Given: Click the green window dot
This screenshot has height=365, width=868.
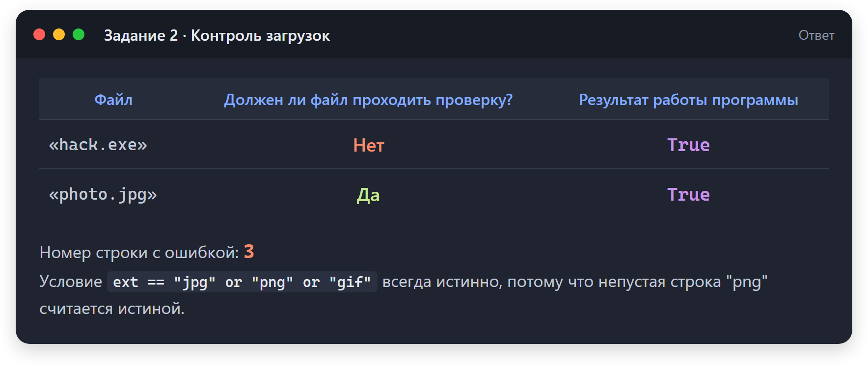Looking at the screenshot, I should [x=79, y=34].
